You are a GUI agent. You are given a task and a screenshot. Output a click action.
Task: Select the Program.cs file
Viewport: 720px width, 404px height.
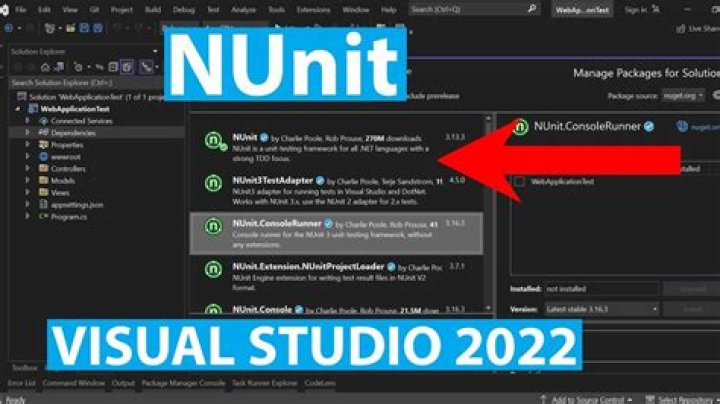pos(69,217)
